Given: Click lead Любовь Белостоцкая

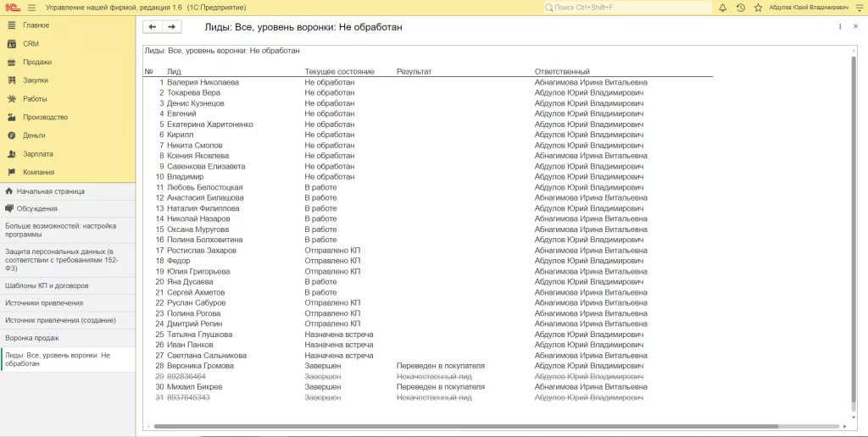Looking at the screenshot, I should tap(205, 187).
